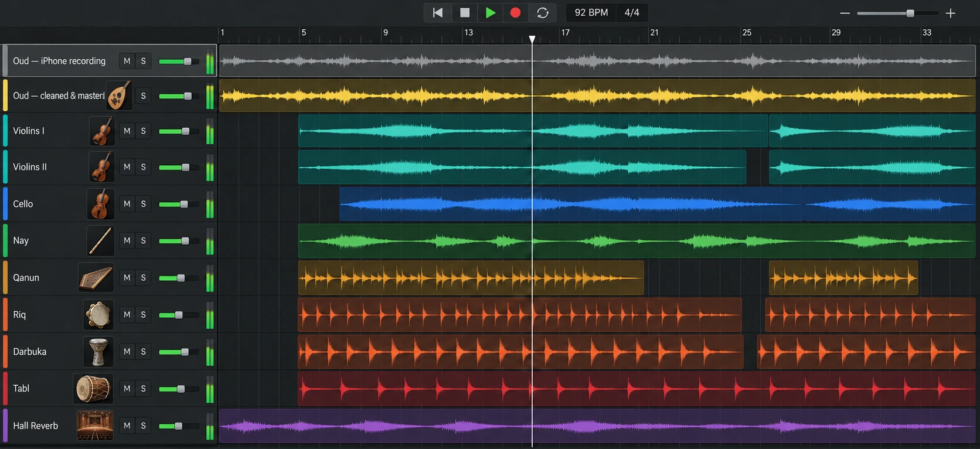Select the Darbuka drum icon
This screenshot has height=449, width=980.
[x=98, y=352]
